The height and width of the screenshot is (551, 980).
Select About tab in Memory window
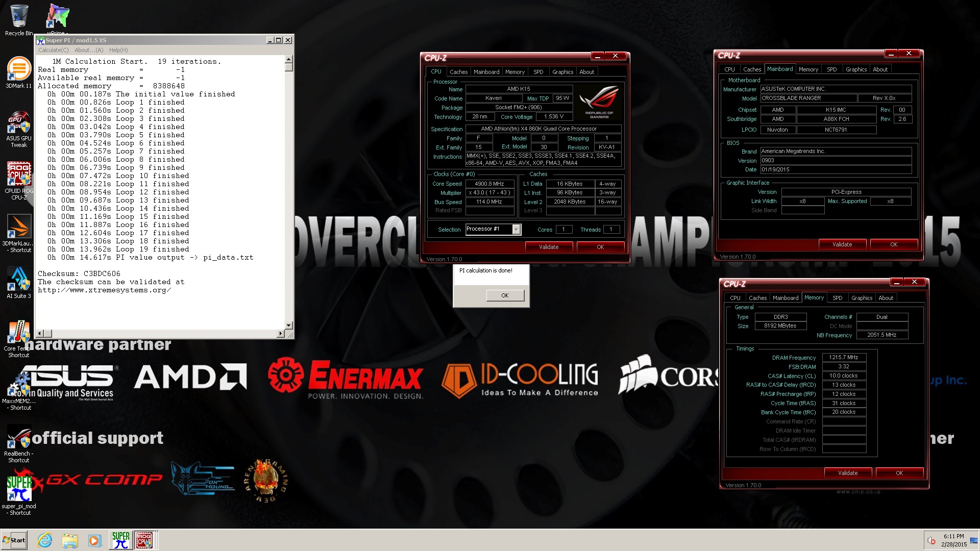[886, 298]
